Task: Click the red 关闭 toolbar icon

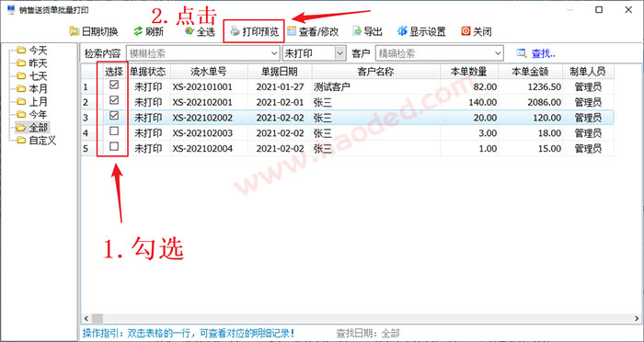Action: pyautogui.click(x=466, y=31)
